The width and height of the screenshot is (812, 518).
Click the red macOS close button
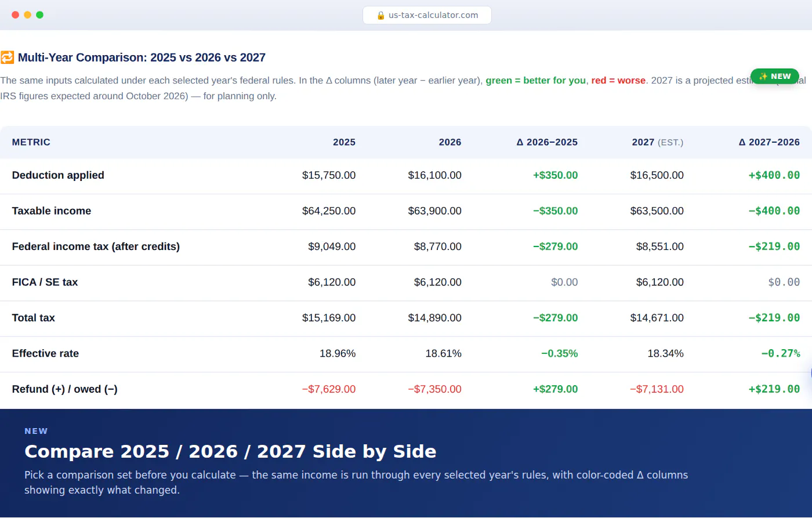15,15
